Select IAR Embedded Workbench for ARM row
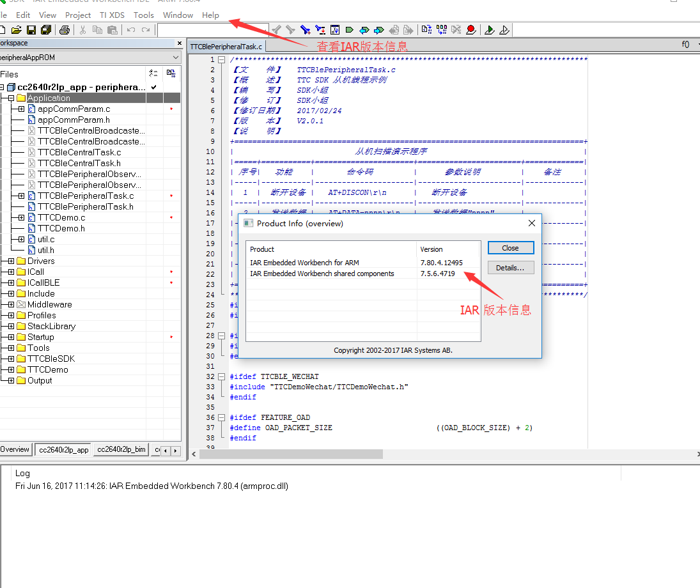The image size is (700, 588). click(363, 263)
